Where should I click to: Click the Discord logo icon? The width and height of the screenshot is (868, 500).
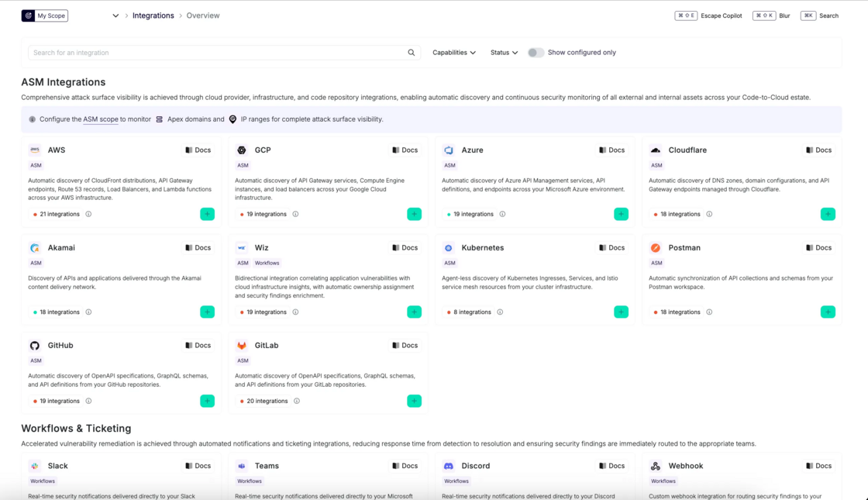[449, 466]
